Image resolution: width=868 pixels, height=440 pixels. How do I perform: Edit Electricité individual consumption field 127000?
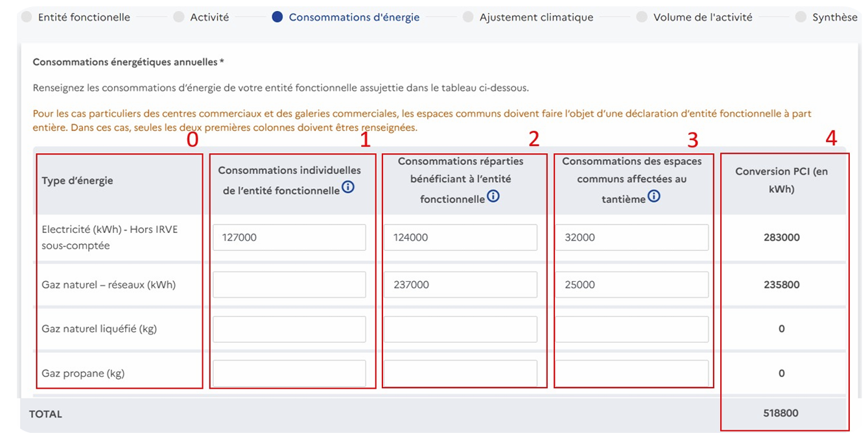tap(289, 238)
